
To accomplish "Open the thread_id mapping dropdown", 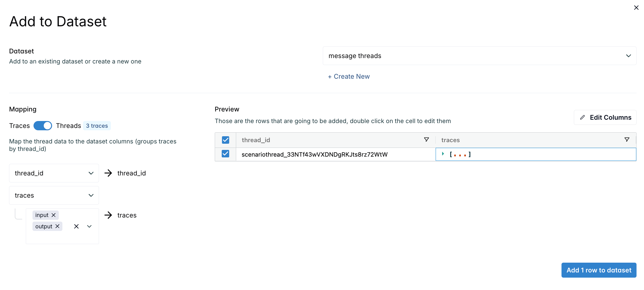I will (54, 173).
